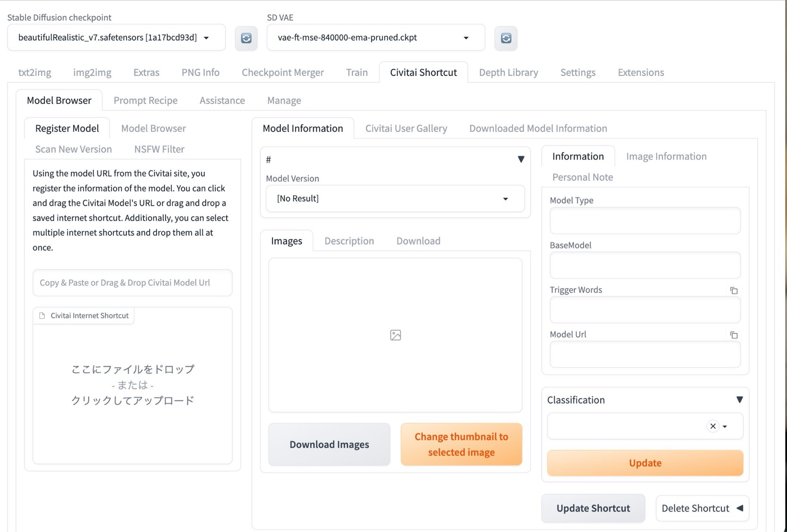The image size is (787, 532).
Task: Copy Trigger Words using the copy icon
Action: point(734,290)
